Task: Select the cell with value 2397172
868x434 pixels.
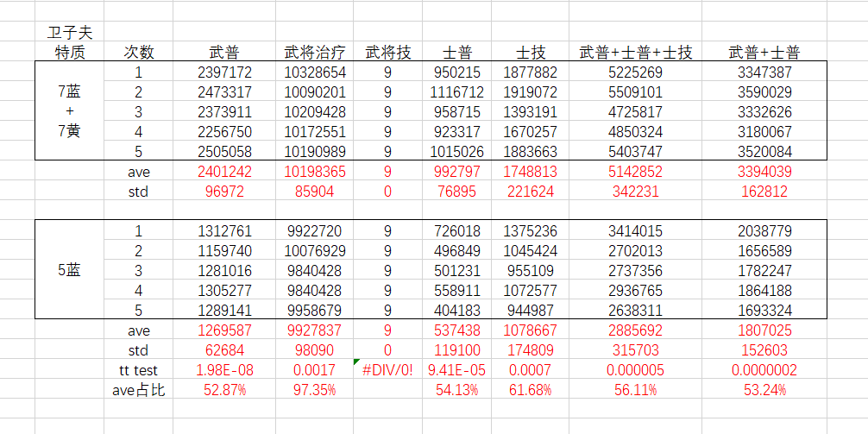Action: (224, 72)
